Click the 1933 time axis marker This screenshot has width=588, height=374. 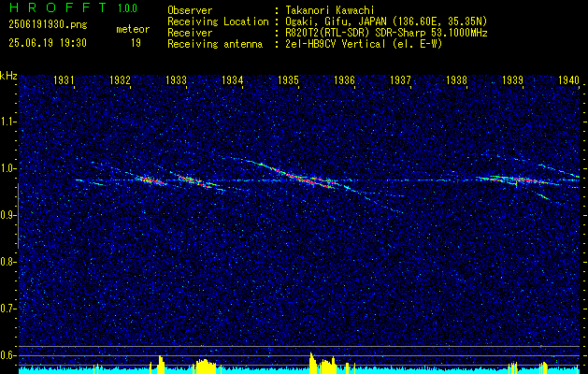point(176,80)
